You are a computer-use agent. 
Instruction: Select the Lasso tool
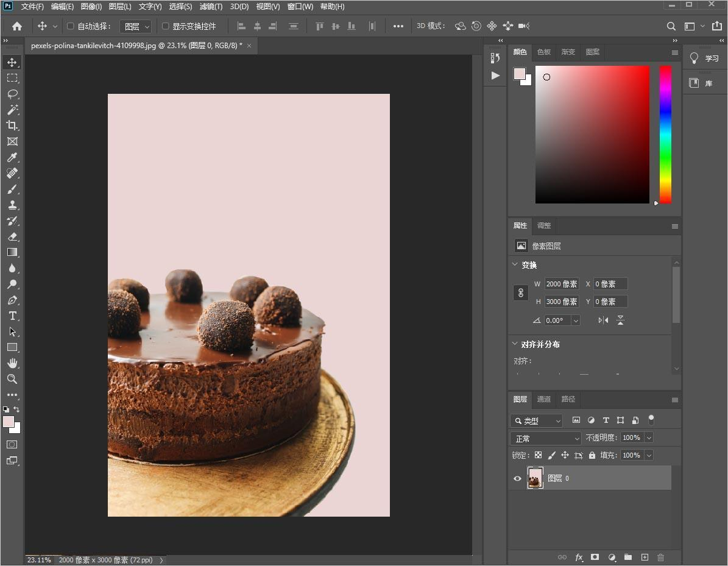(12, 94)
